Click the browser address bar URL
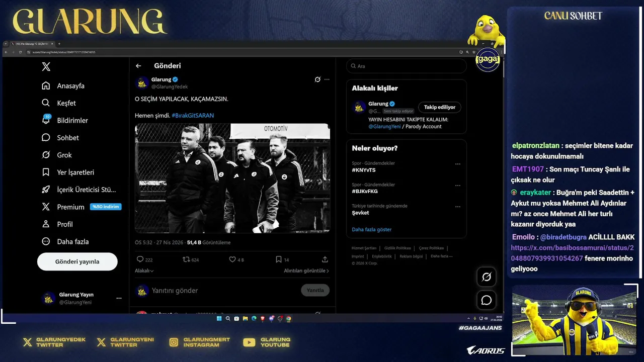This screenshot has width=644, height=362. point(64,52)
